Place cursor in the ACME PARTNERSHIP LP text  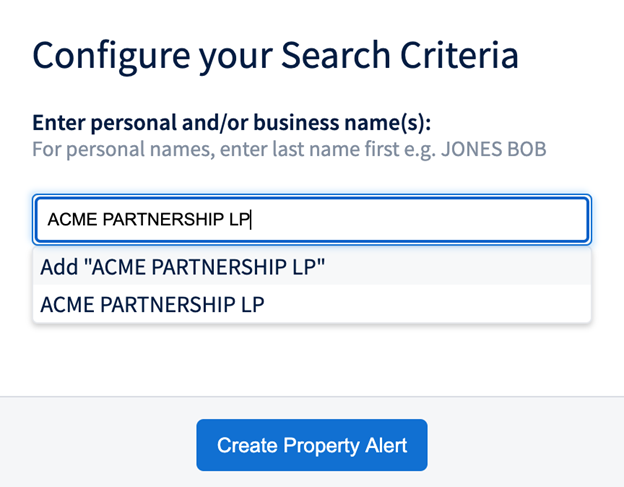pos(149,219)
